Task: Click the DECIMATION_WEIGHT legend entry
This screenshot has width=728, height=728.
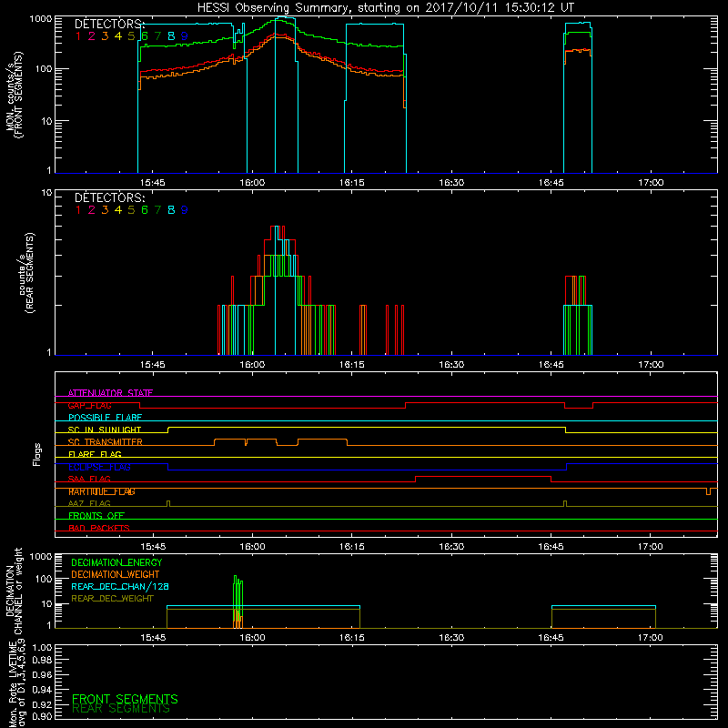Action: tap(116, 575)
